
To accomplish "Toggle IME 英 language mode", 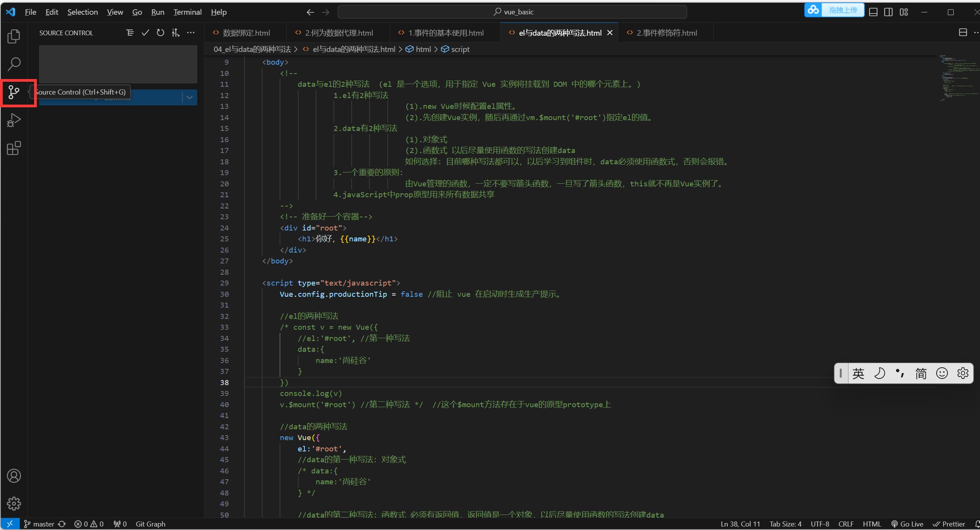I will (x=858, y=373).
